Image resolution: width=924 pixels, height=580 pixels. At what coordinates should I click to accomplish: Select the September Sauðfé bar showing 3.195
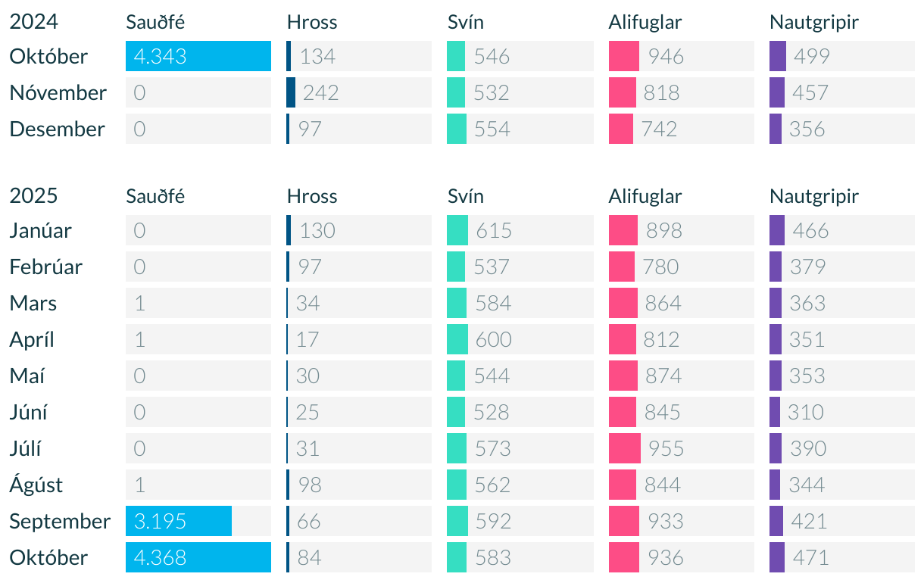(179, 521)
